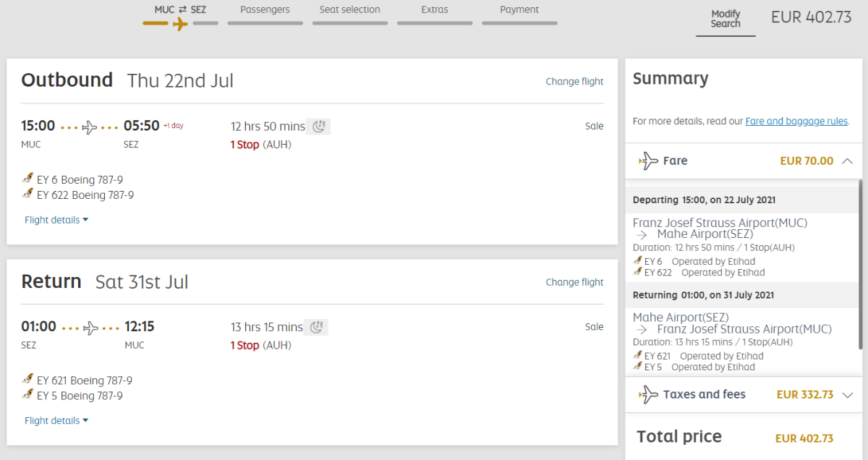Click the overnight flight moon icon for return

316,328
